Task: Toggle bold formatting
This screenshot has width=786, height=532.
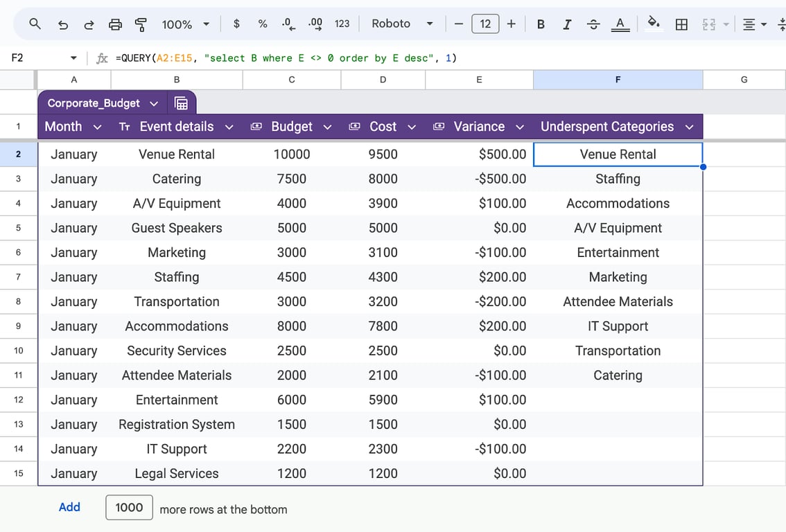Action: 541,24
